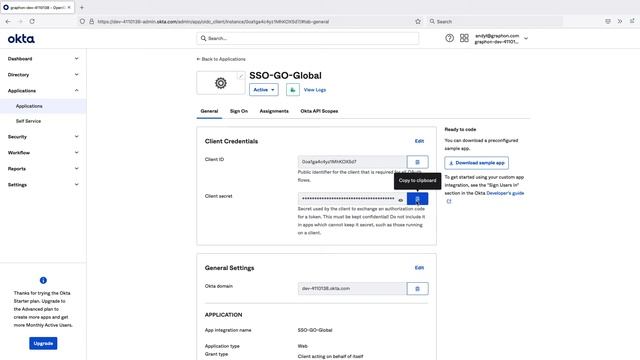
Task: Reload the browser page
Action: [32, 21]
